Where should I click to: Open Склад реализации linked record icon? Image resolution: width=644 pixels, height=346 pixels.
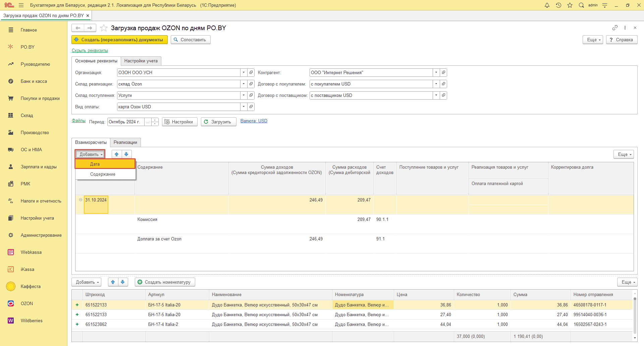251,84
